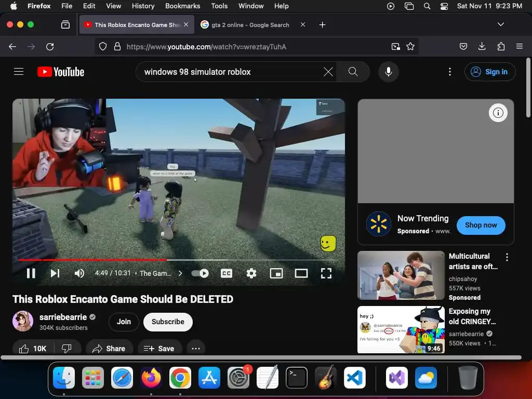532x399 pixels.
Task: Show tracking protection shield info
Action: (x=103, y=46)
